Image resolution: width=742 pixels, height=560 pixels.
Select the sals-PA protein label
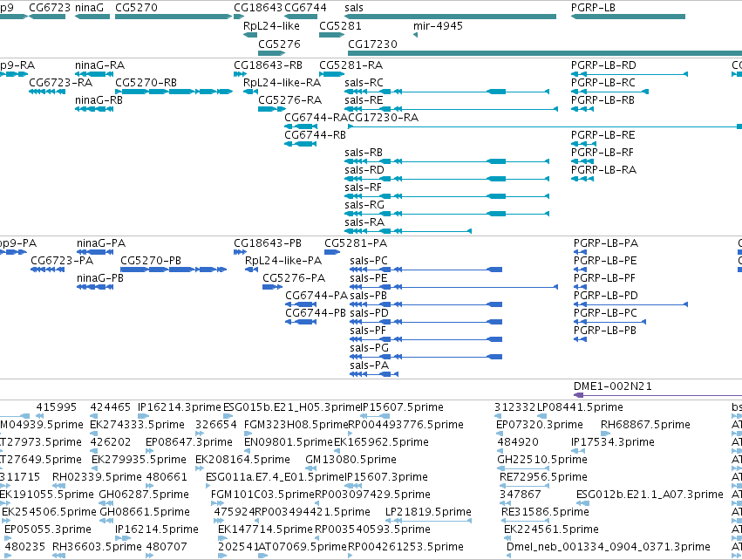coord(369,365)
